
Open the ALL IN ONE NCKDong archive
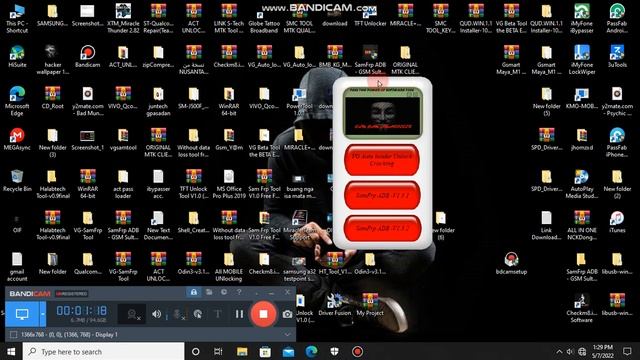(582, 225)
